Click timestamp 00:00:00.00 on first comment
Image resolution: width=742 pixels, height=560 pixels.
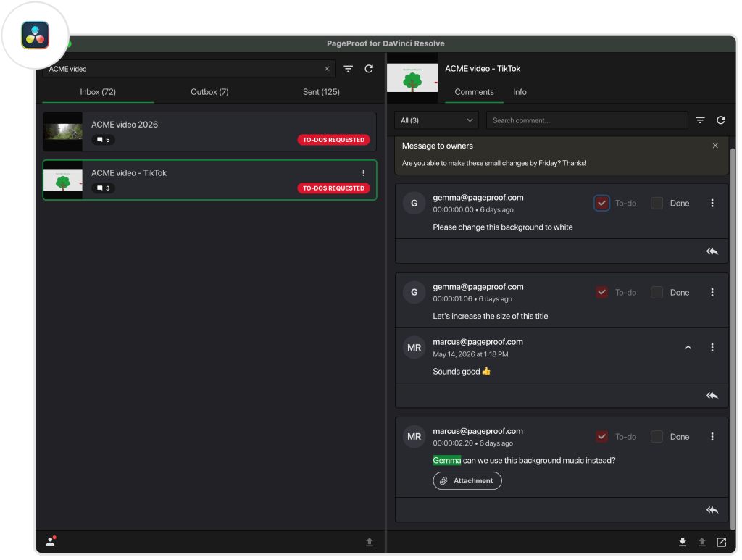tap(453, 209)
